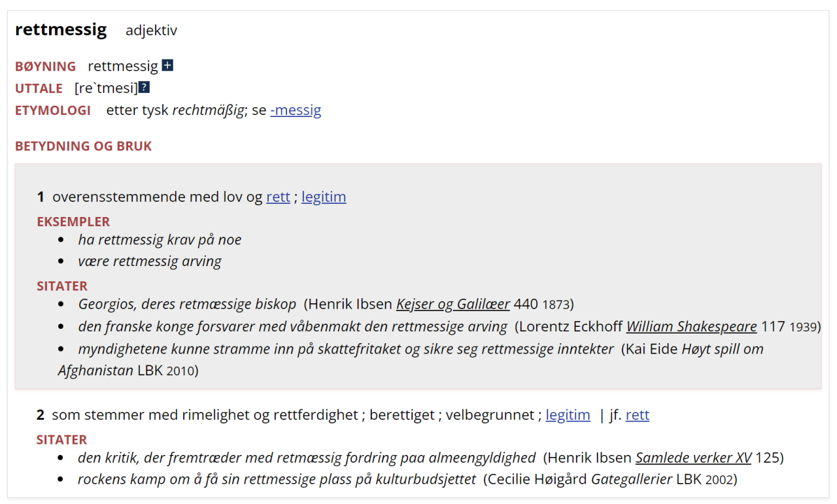Viewport: 837px width, 504px height.
Task: Open the William Shakespeare source link
Action: pyautogui.click(x=691, y=326)
